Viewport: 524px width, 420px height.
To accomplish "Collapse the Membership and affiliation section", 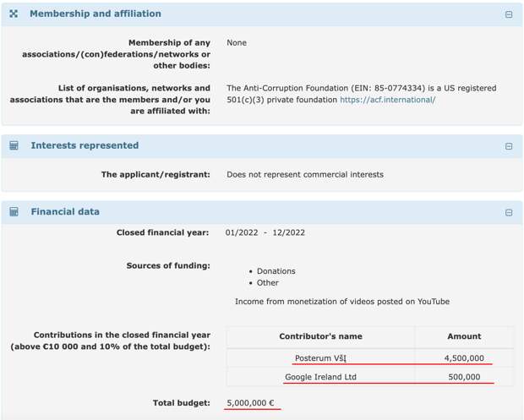I will (x=509, y=14).
